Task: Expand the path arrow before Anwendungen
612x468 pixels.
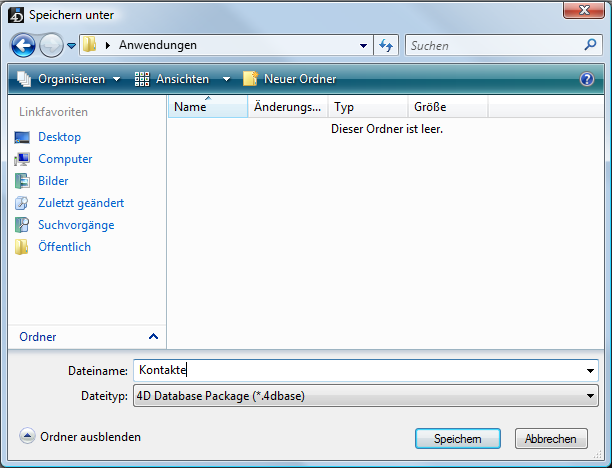Action: (x=108, y=45)
